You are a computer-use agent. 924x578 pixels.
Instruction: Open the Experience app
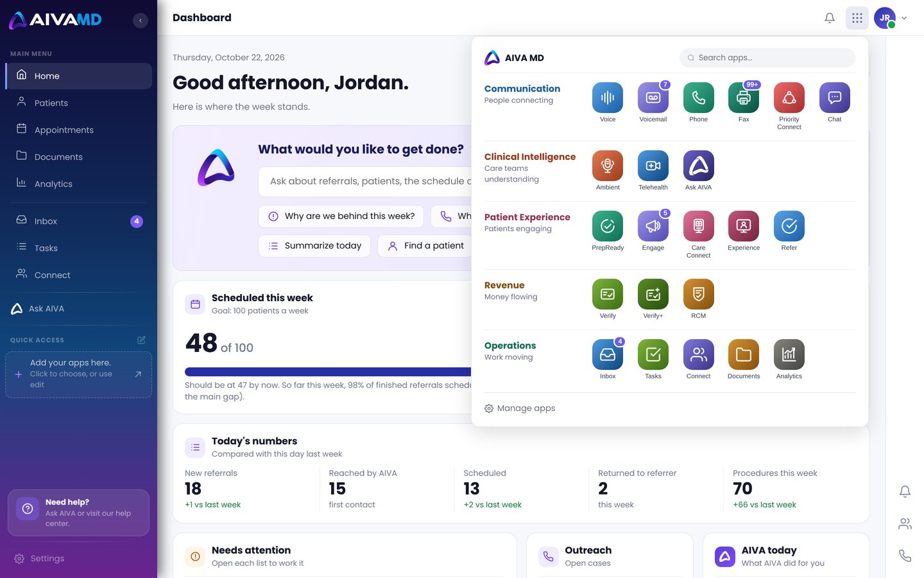(x=744, y=226)
